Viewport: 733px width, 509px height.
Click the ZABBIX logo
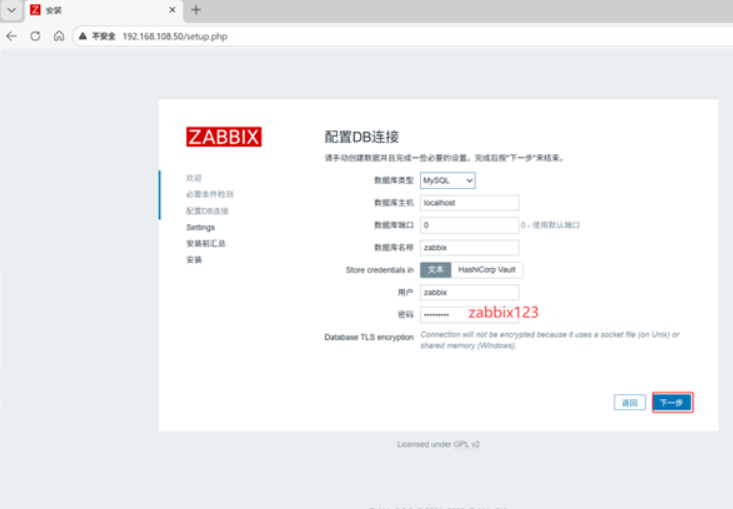click(x=224, y=137)
